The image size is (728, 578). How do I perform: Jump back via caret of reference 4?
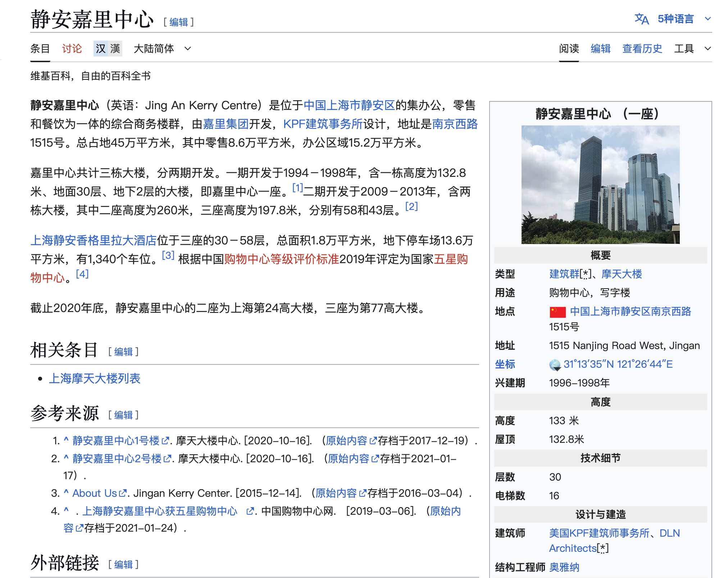click(66, 510)
